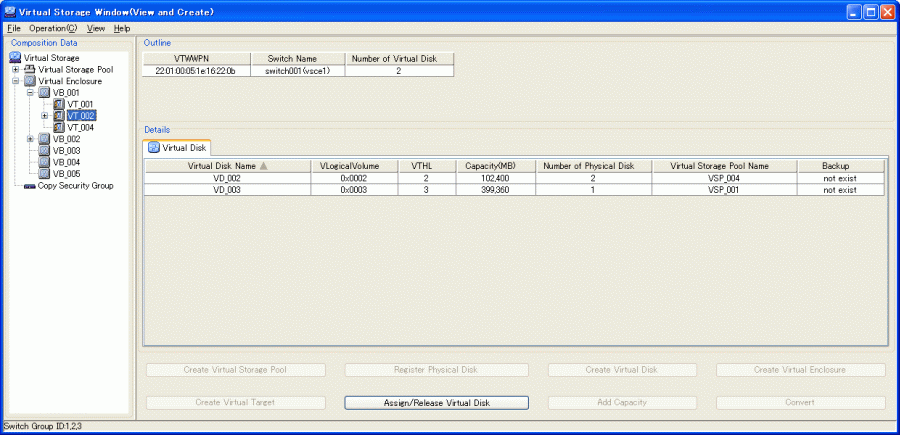The height and width of the screenshot is (435, 900).
Task: Select the VB_003 enclosure icon
Action: (x=44, y=150)
